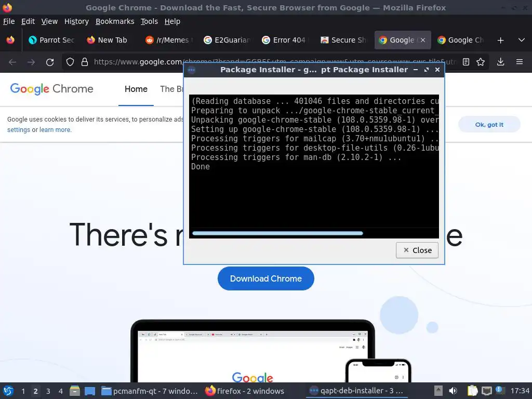Viewport: 532px width, 399px height.
Task: Toggle reader view icon
Action: [466, 62]
